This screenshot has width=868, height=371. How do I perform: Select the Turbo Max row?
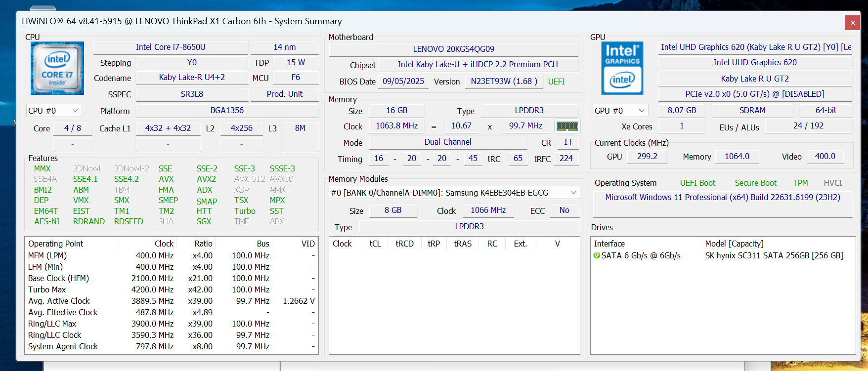click(172, 290)
